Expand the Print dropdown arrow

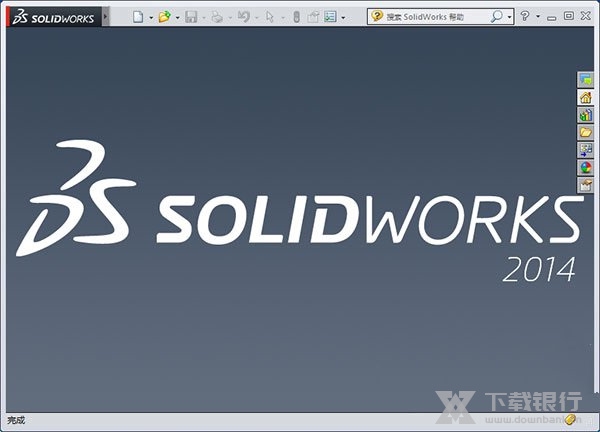tap(230, 18)
